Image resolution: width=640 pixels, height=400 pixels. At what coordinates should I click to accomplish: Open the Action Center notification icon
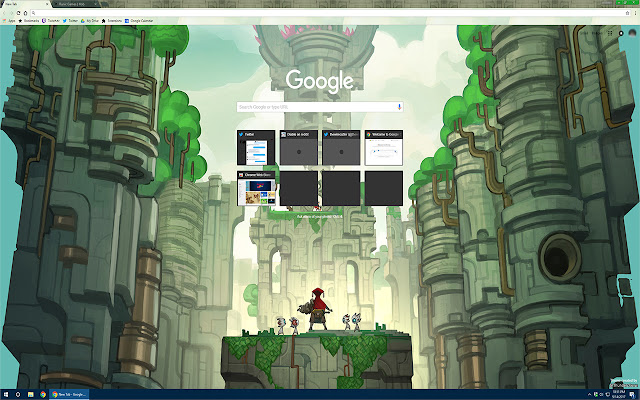632,395
